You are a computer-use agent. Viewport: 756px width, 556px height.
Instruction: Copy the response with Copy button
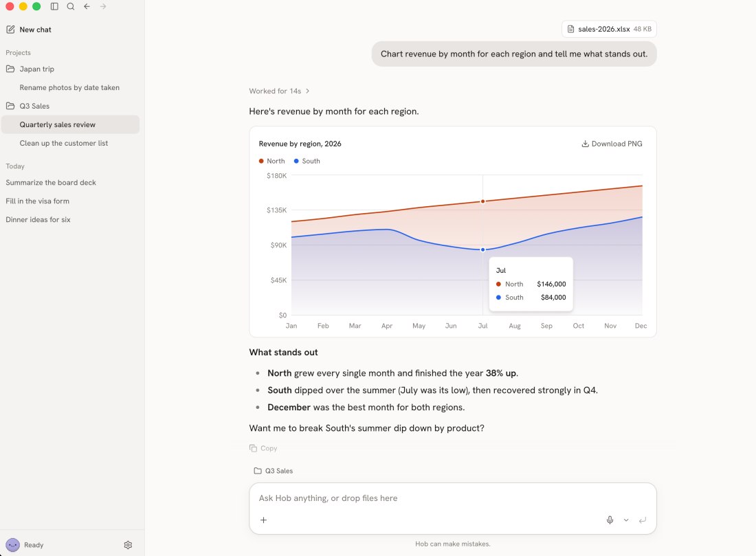pos(263,448)
